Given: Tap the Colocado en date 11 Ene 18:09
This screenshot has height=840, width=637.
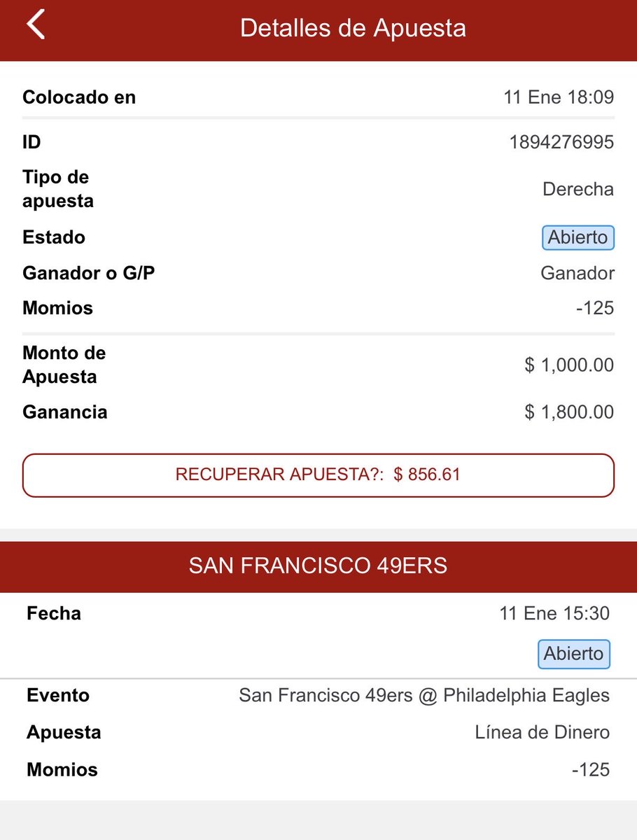Looking at the screenshot, I should tap(559, 97).
